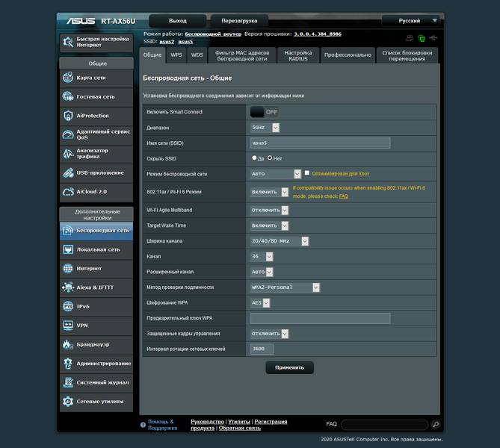Open the extension channel dropdown
The image size is (500, 448).
(262, 272)
